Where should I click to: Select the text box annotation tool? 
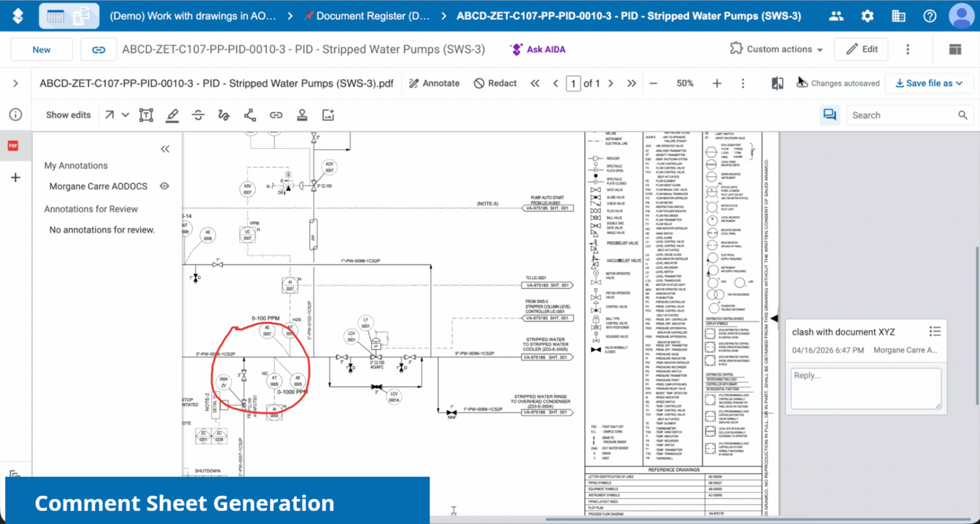pyautogui.click(x=146, y=115)
